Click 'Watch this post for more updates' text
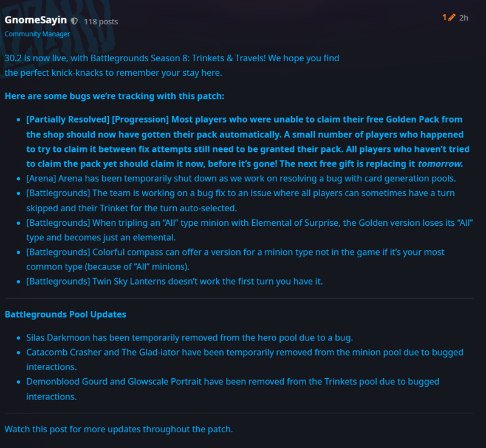Screen dimensions: 486x448 click(118, 429)
